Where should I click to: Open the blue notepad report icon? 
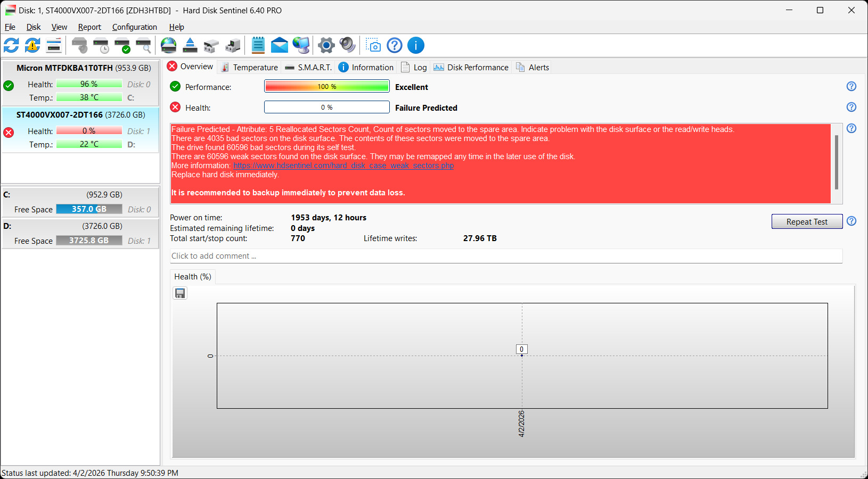click(258, 45)
